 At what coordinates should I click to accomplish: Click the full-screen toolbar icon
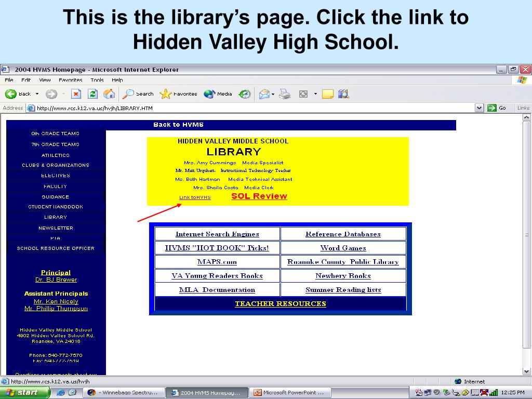(303, 94)
